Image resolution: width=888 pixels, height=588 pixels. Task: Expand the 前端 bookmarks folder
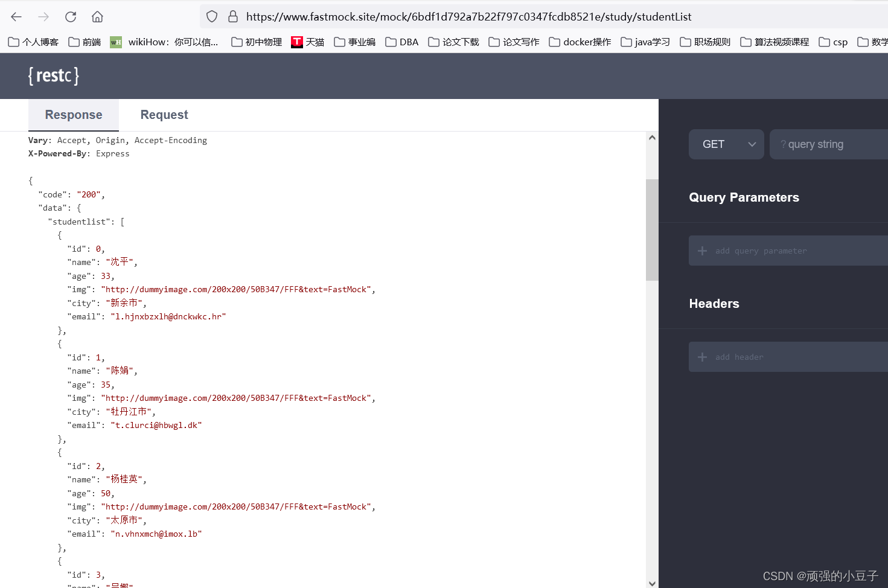tap(85, 42)
